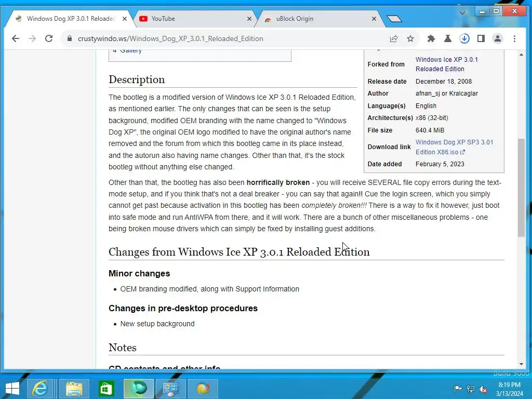Click 'February 5, 2023' date added

[x=440, y=164]
